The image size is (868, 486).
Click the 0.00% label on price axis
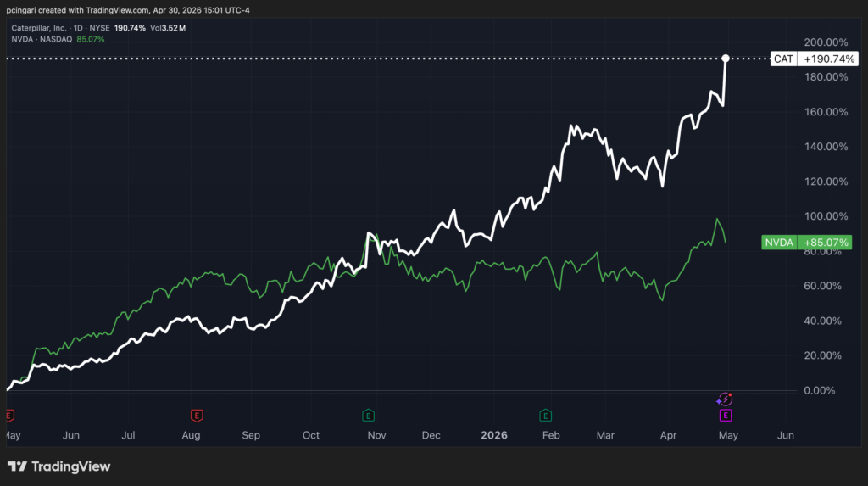820,390
